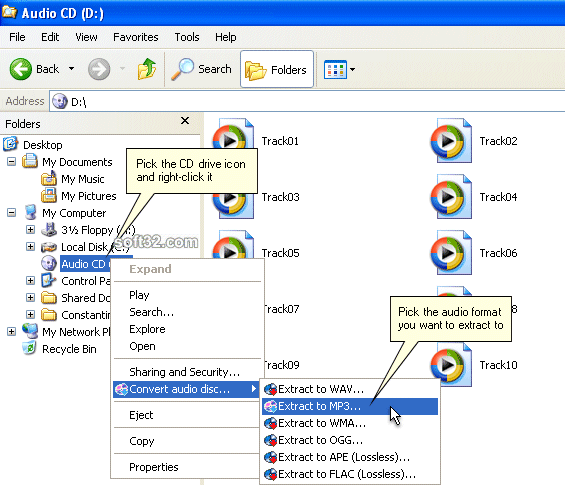Open the Favorites menu
This screenshot has height=485, width=565.
[135, 37]
